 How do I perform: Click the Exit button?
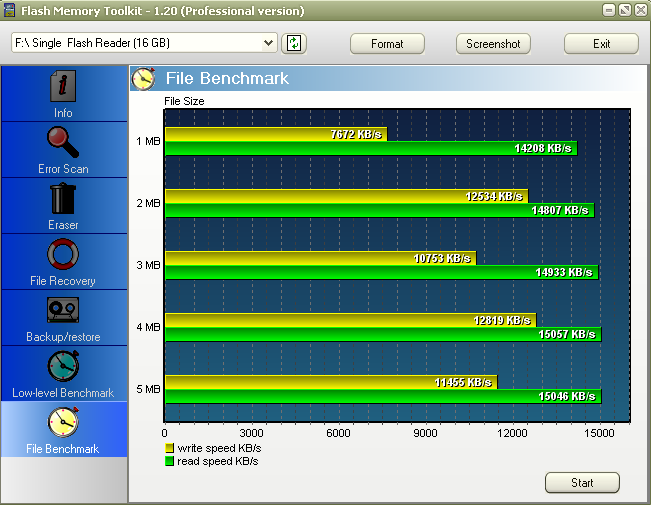(601, 44)
